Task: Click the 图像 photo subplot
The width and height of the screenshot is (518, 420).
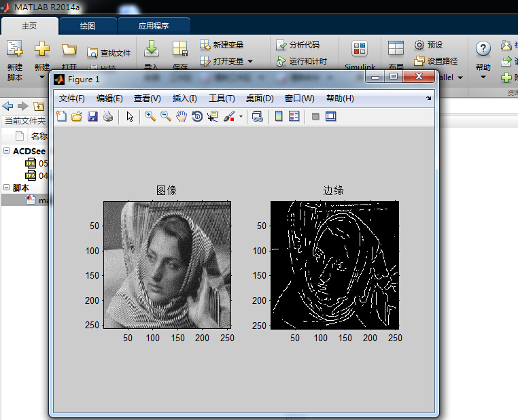Action: click(x=167, y=265)
